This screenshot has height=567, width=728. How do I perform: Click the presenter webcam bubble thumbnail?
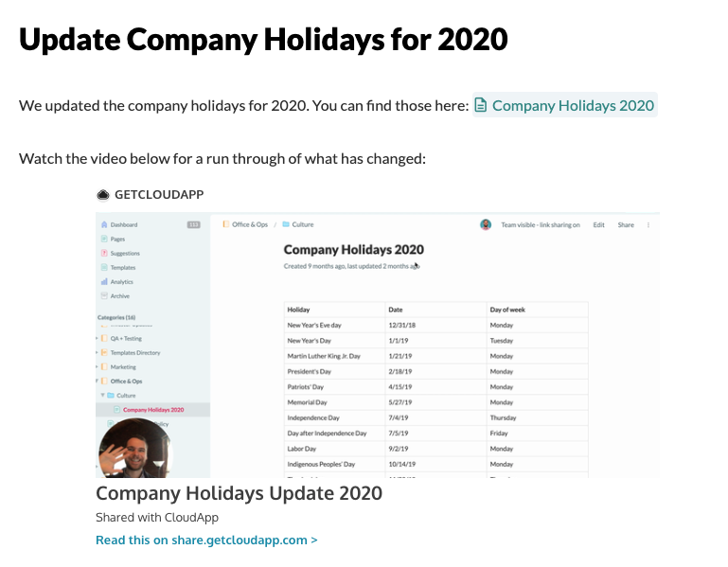click(x=135, y=448)
